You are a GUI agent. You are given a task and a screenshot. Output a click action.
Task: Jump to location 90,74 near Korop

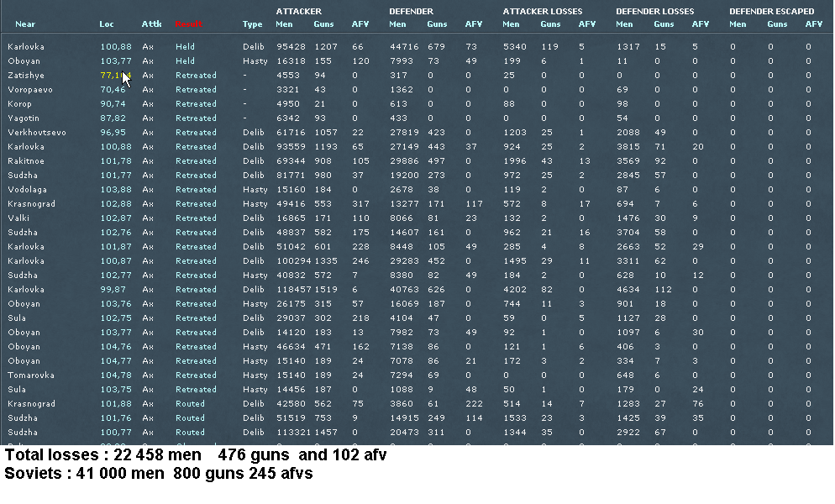[x=113, y=104]
